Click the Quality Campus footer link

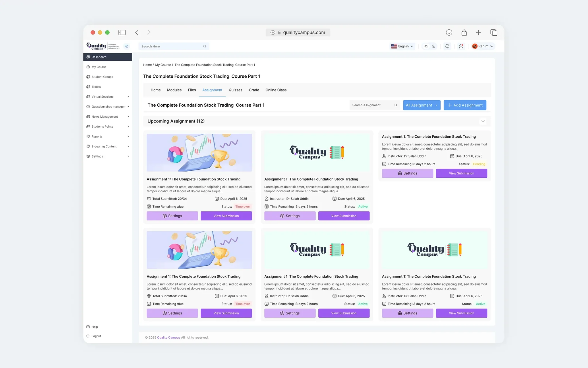coord(169,338)
